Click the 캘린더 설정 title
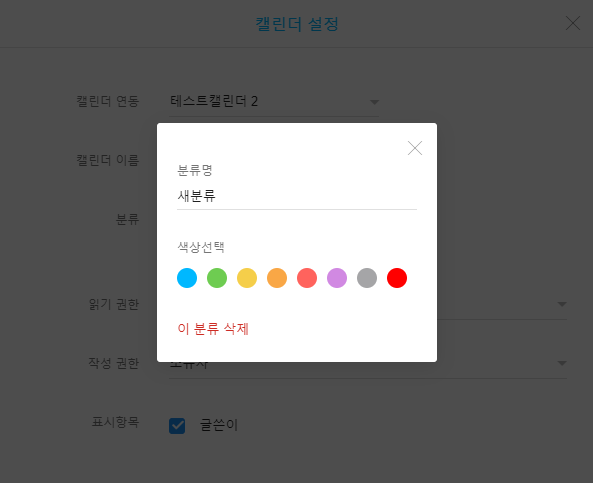 pos(297,24)
